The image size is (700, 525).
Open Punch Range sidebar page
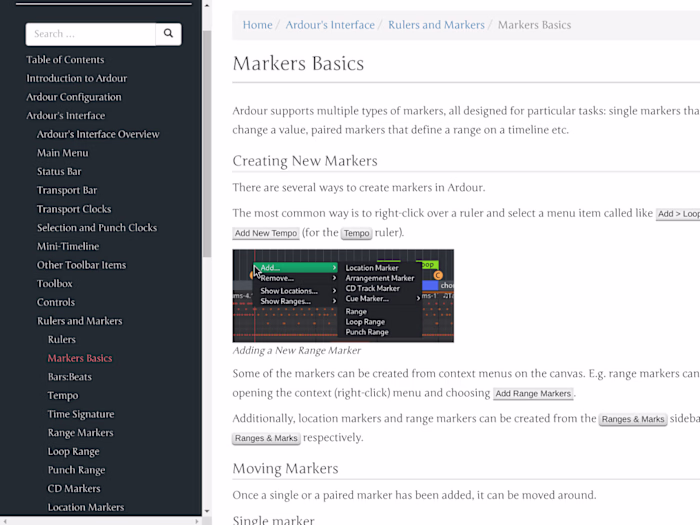[x=76, y=471]
